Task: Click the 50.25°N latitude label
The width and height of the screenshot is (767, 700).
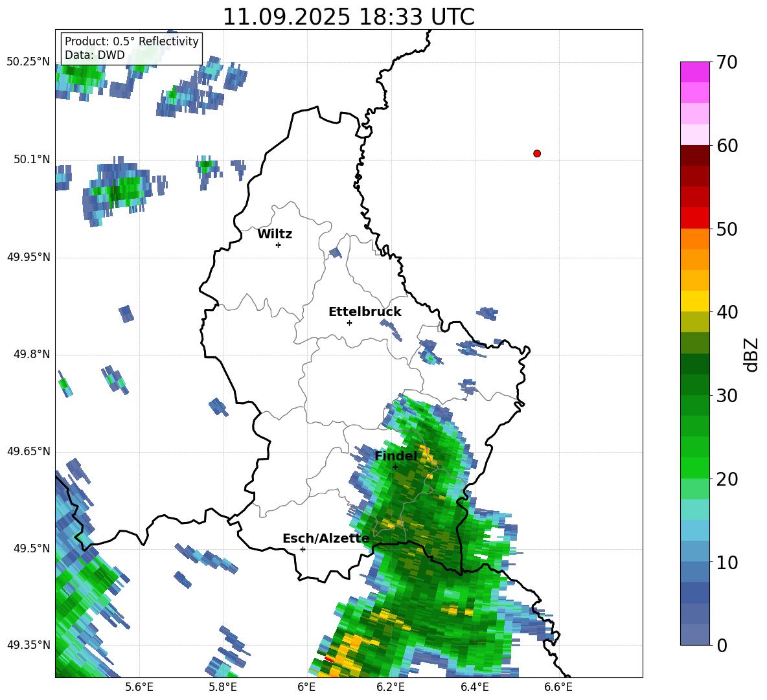Action: tap(29, 62)
